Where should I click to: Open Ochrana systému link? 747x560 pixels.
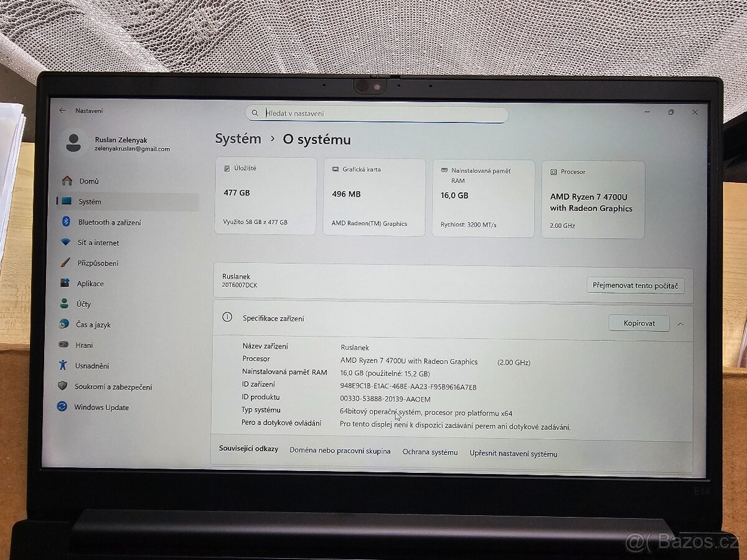click(430, 452)
